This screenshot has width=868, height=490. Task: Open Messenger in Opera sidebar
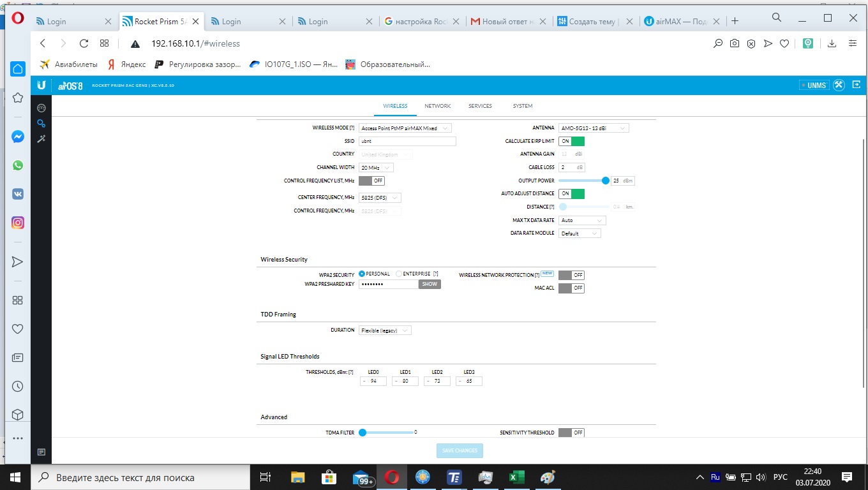[x=18, y=137]
